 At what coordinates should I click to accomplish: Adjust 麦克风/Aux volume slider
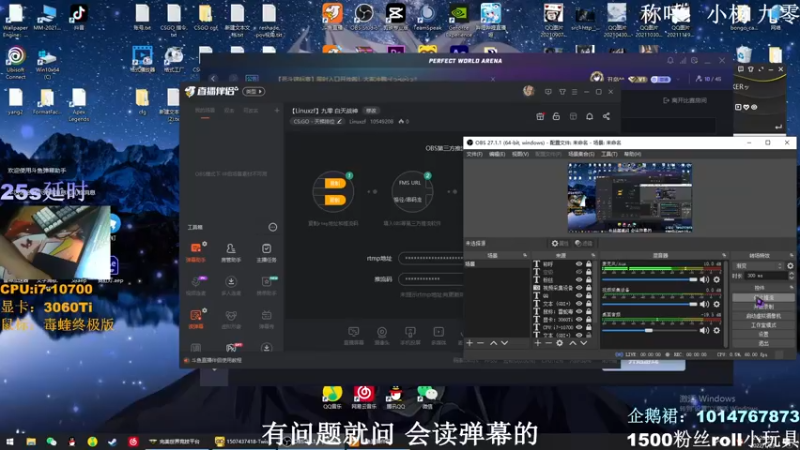point(649,280)
